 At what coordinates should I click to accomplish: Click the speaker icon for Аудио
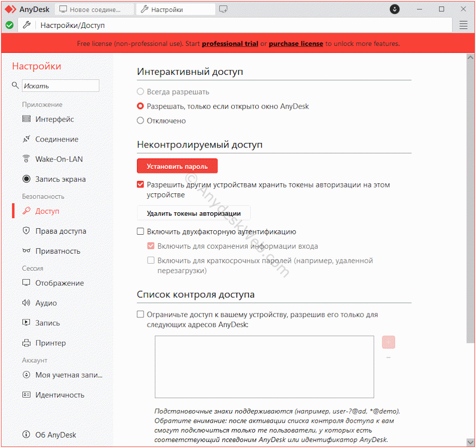[26, 302]
